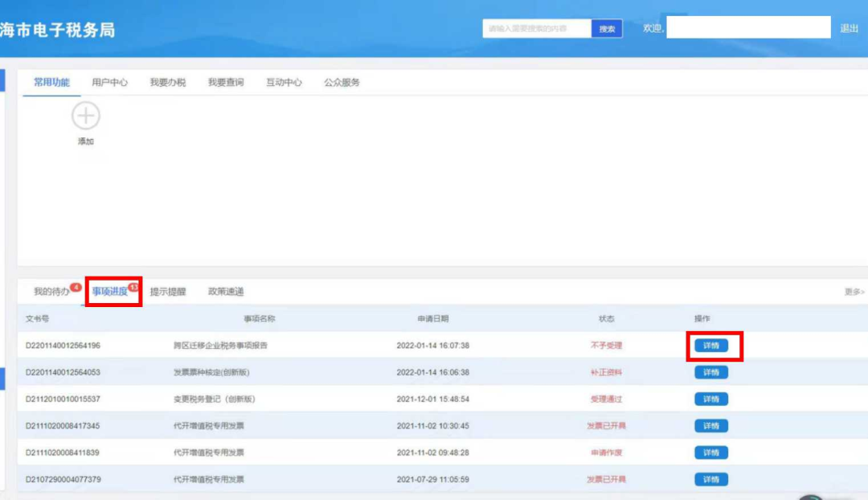Open 详情 for 变更税务登记 (创新版)

(x=711, y=399)
